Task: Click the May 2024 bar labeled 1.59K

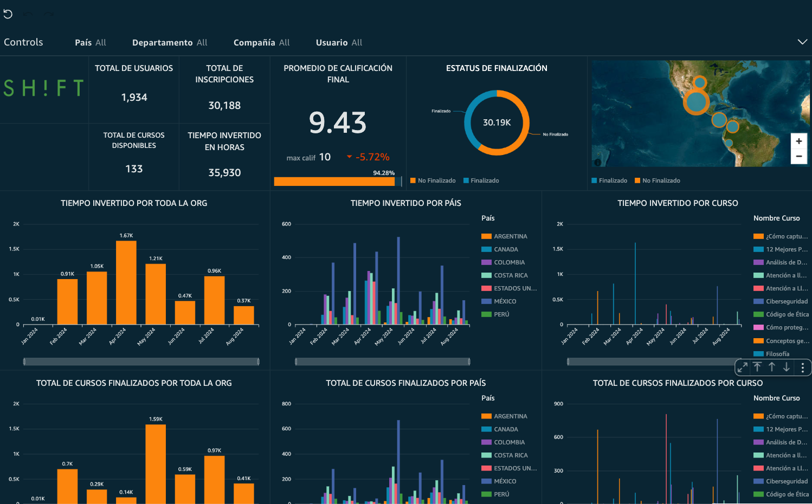Action: pos(156,464)
